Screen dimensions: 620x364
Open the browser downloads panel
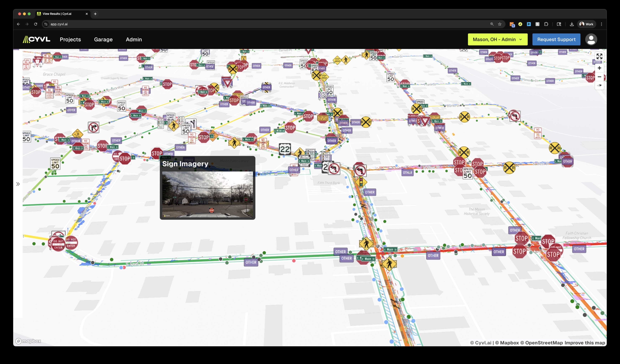pyautogui.click(x=572, y=24)
